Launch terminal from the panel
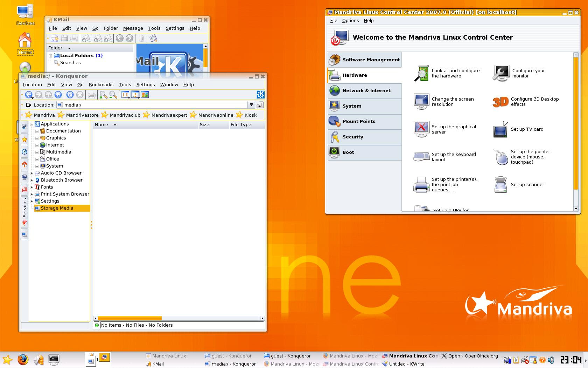The width and height of the screenshot is (588, 368). point(54,360)
